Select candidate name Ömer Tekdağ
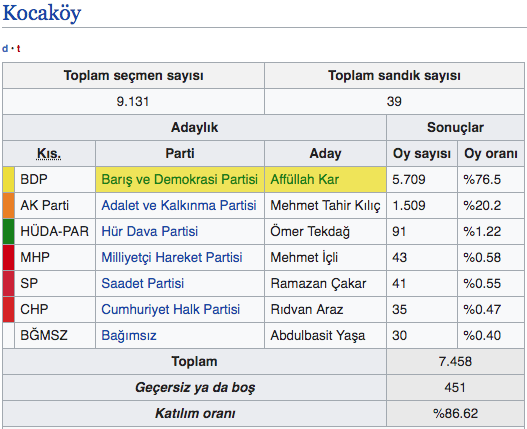 (x=310, y=231)
